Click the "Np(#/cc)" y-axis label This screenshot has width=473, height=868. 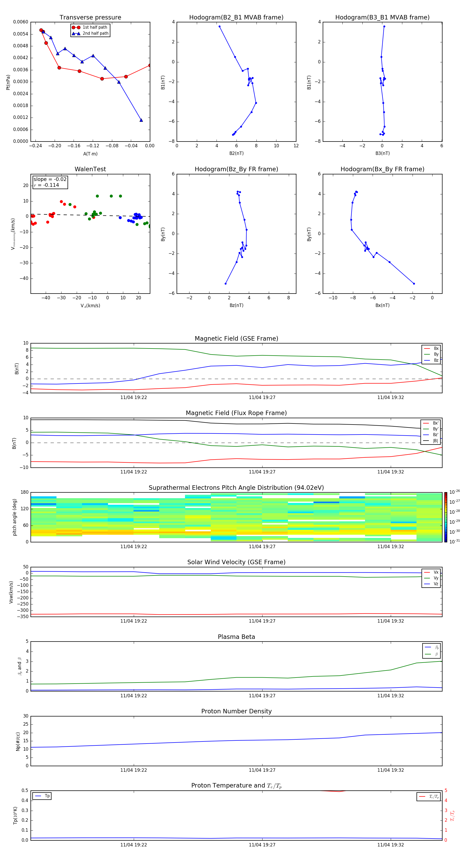[18, 741]
